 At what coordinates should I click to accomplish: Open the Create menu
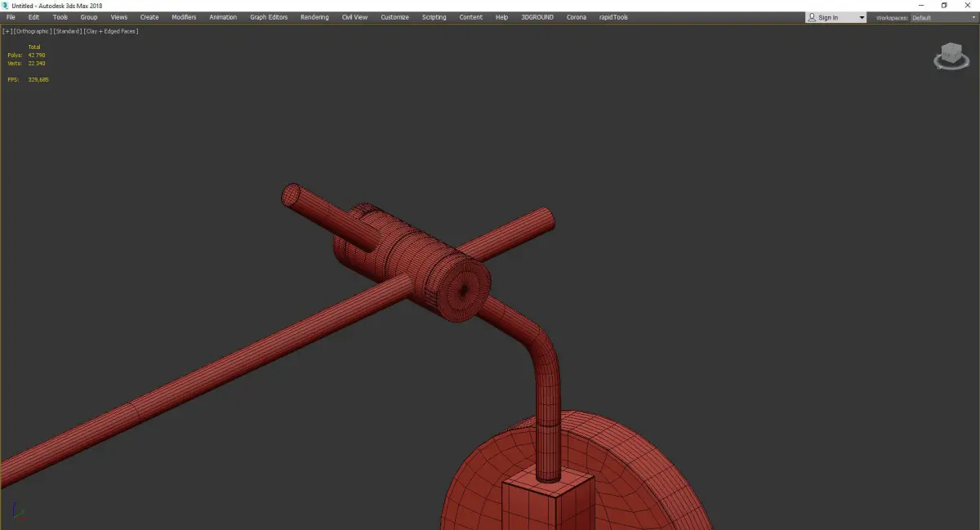tap(149, 17)
